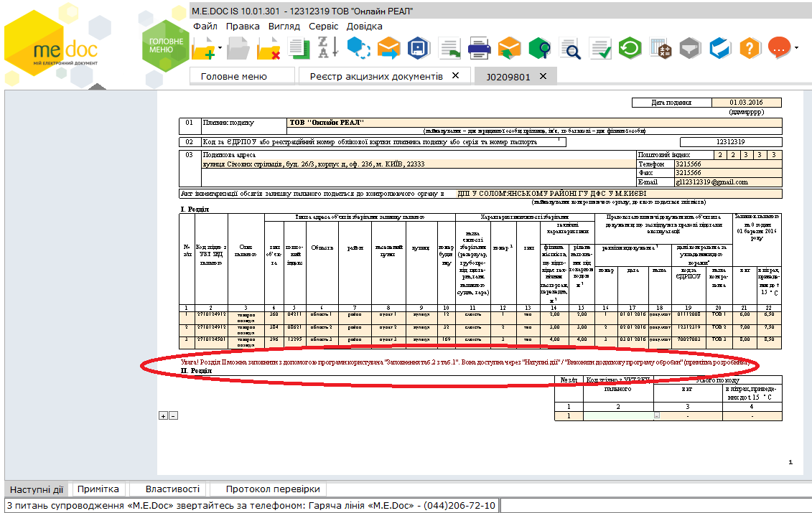Click the printer icon in toolbar
The width and height of the screenshot is (812, 513).
point(479,49)
